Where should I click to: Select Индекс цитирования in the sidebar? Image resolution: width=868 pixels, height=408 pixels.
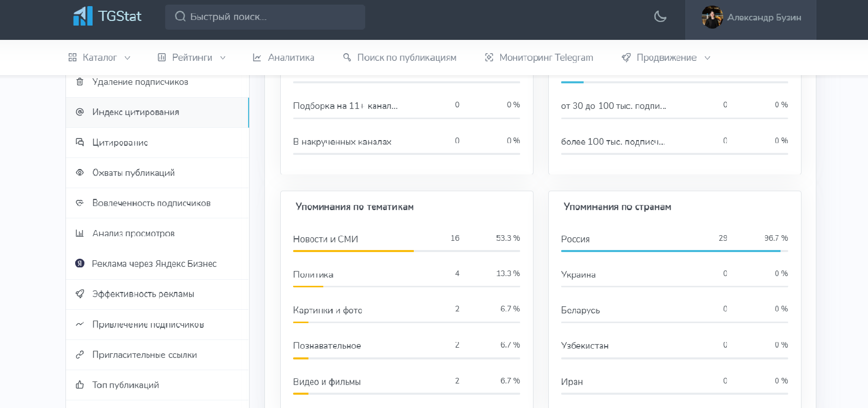coord(136,112)
